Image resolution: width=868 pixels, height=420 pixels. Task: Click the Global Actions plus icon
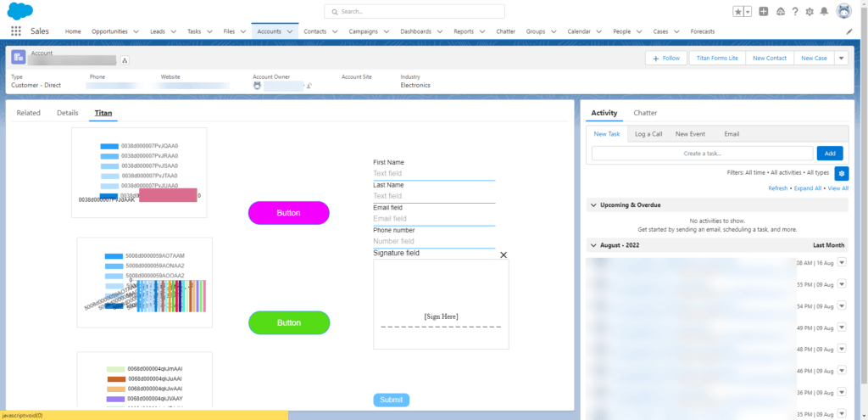coord(764,12)
